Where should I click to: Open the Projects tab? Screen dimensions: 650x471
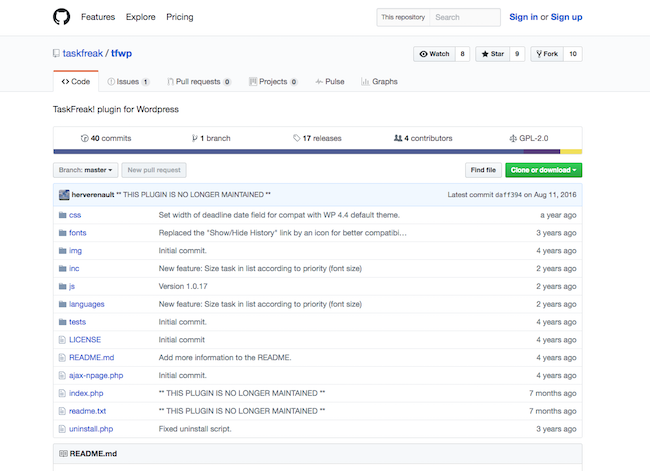pyautogui.click(x=273, y=82)
